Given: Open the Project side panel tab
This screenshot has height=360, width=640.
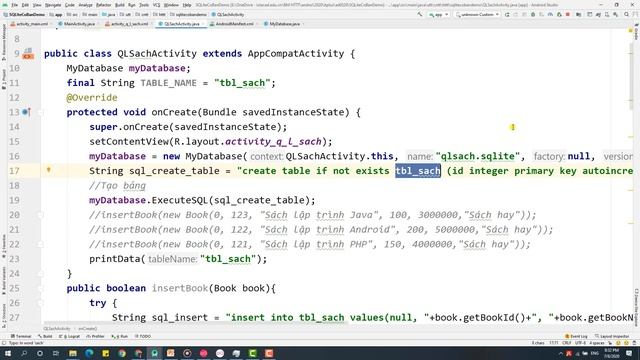Looking at the screenshot, I should 4,80.
